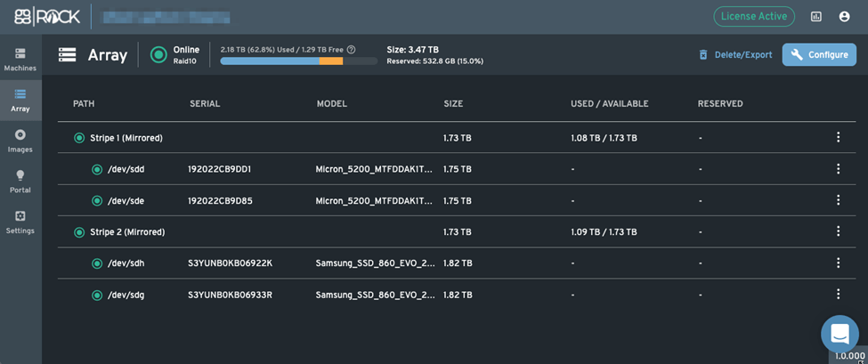868x364 pixels.
Task: Open the Stripe 1 (Mirrored) options menu
Action: [x=838, y=138]
